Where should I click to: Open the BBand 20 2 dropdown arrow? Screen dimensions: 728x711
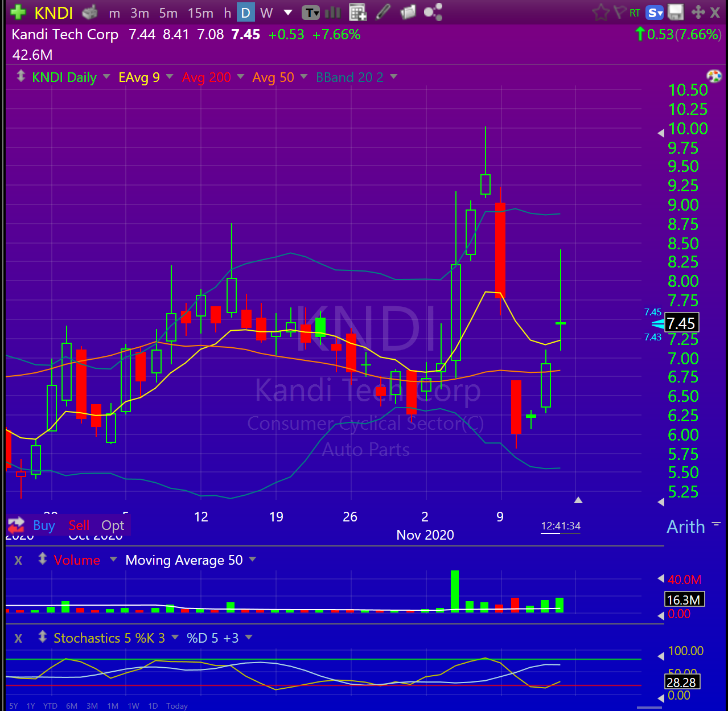coord(394,77)
